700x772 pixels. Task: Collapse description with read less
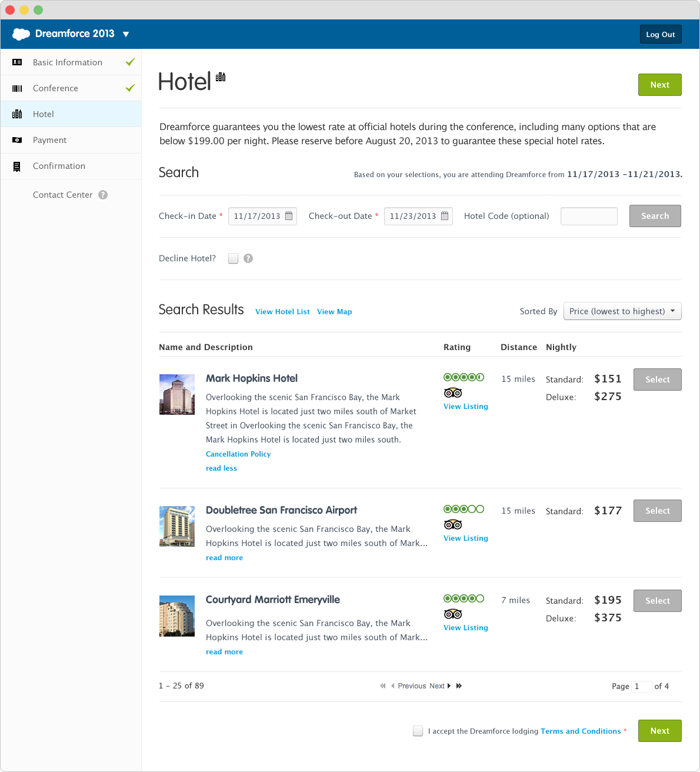[x=221, y=468]
